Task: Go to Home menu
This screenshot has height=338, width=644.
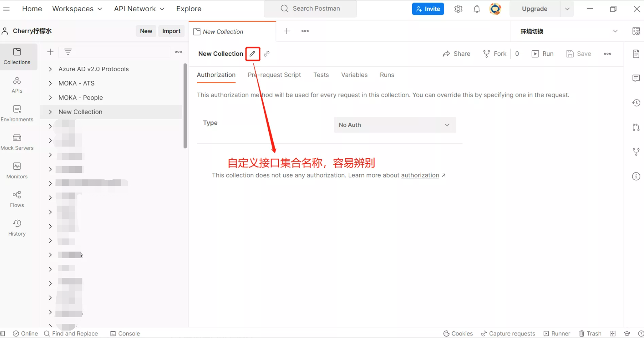Action: pyautogui.click(x=32, y=9)
